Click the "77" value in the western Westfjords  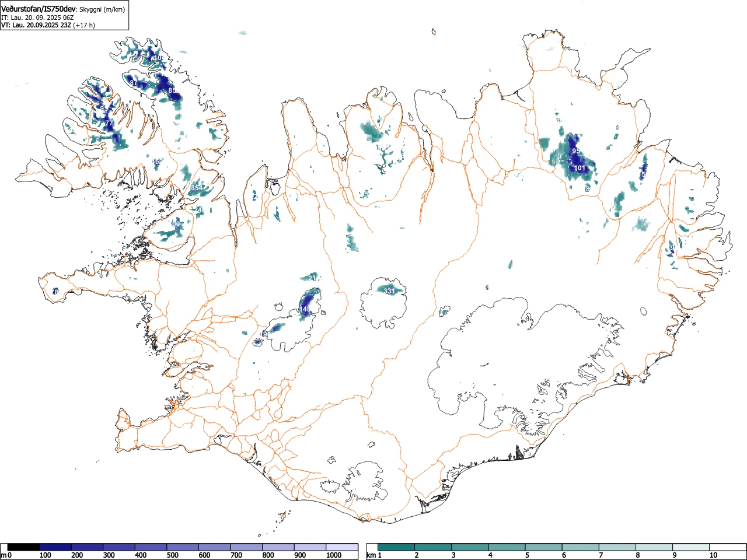[108, 124]
